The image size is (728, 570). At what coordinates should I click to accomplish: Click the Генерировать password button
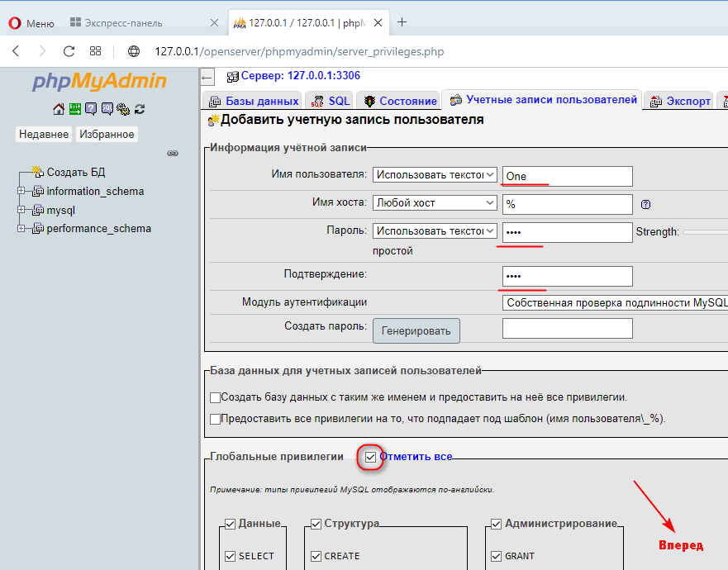coord(416,330)
